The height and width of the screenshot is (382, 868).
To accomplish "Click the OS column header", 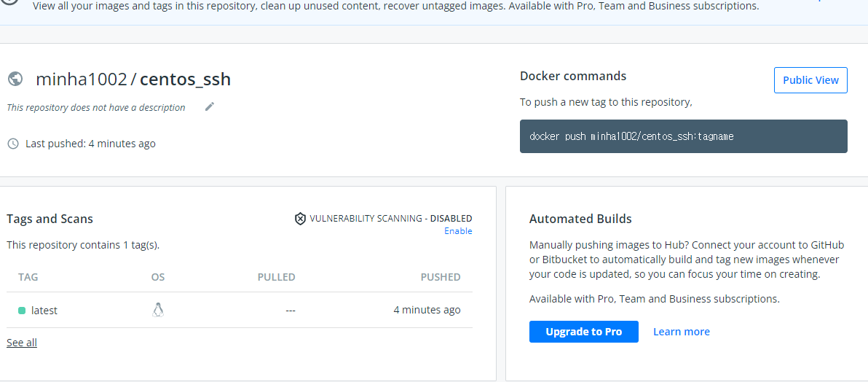I will tap(158, 277).
